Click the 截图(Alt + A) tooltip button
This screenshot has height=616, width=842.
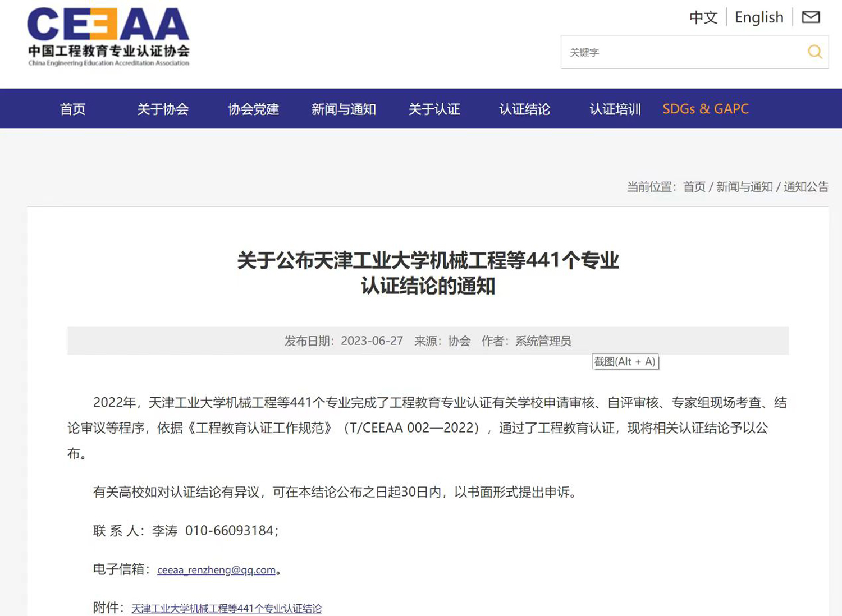tap(625, 362)
